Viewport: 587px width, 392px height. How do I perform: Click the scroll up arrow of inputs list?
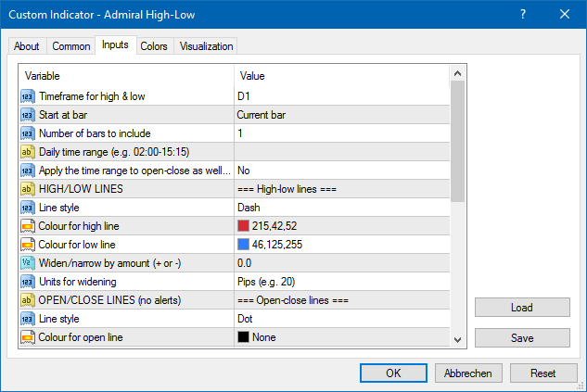click(457, 73)
